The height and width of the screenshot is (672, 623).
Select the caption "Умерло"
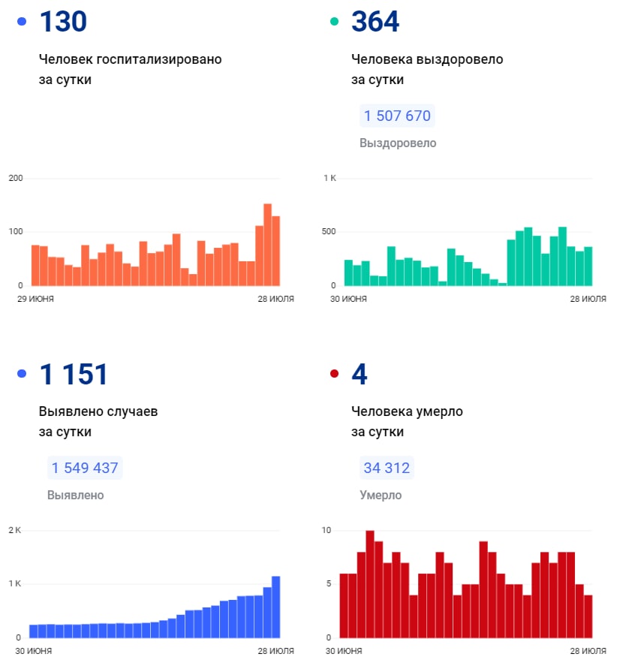[381, 495]
